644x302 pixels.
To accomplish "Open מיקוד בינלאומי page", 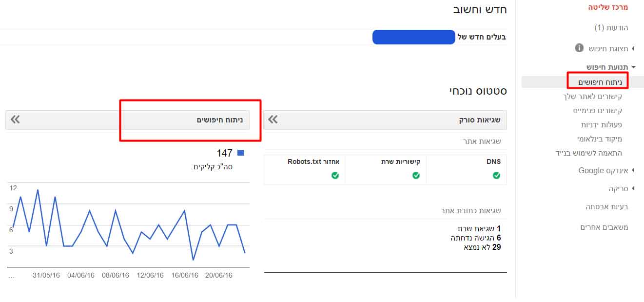I will coord(599,139).
